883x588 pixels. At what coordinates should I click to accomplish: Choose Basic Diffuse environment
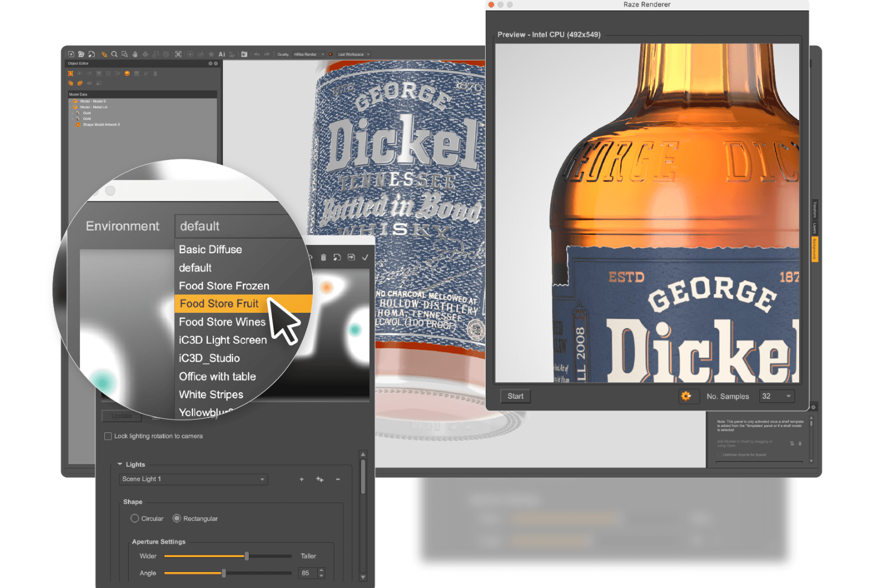[x=210, y=249]
